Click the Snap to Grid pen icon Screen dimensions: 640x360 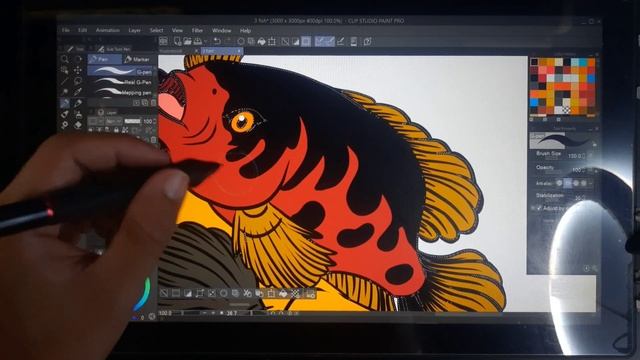coord(340,41)
